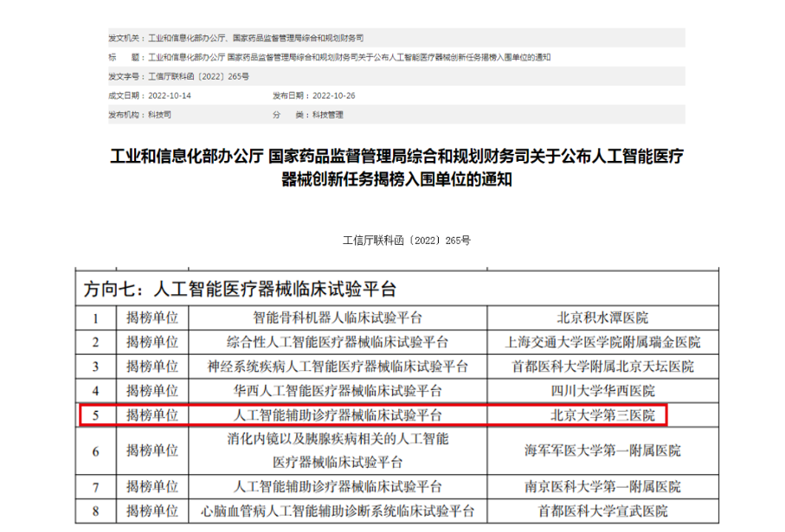
Task: Click cell 智能骨科机器人临床试验平台
Action: point(338,317)
